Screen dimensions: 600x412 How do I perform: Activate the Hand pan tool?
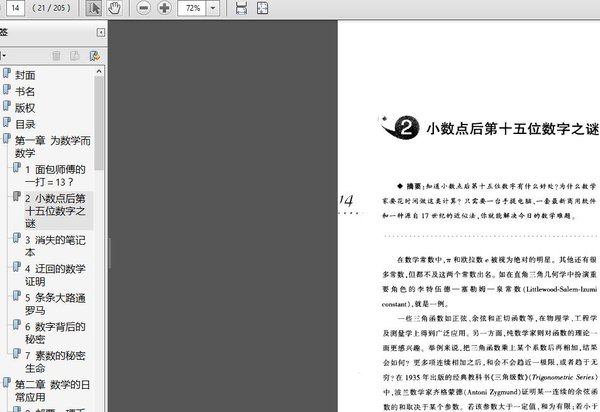[x=114, y=8]
